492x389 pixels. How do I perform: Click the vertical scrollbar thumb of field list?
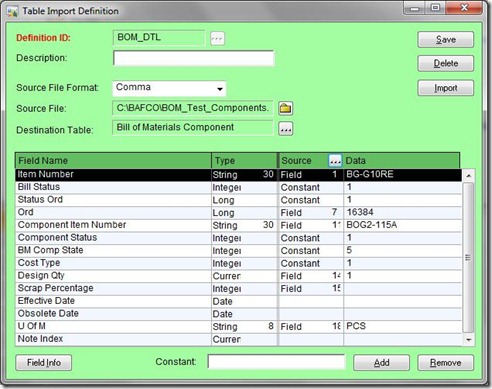469,257
